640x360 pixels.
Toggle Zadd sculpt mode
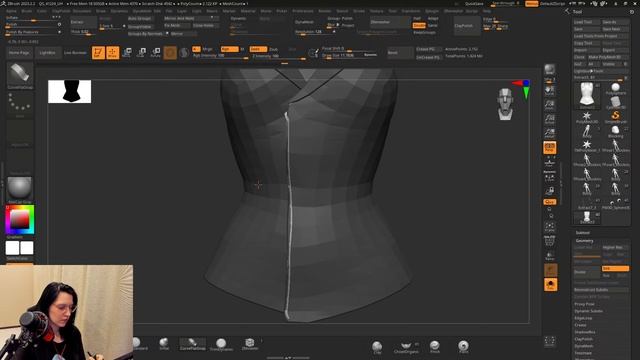pos(258,49)
